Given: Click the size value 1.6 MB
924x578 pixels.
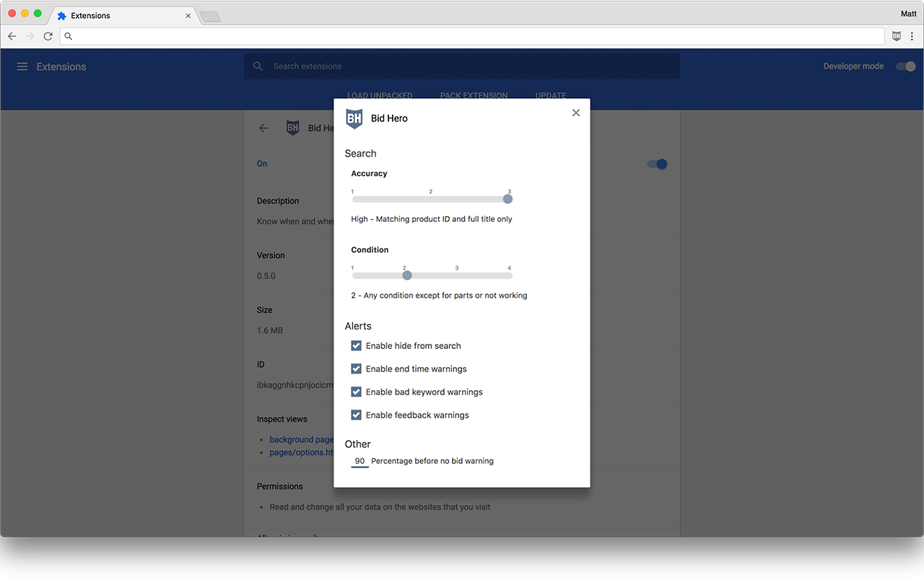Looking at the screenshot, I should click(x=270, y=331).
